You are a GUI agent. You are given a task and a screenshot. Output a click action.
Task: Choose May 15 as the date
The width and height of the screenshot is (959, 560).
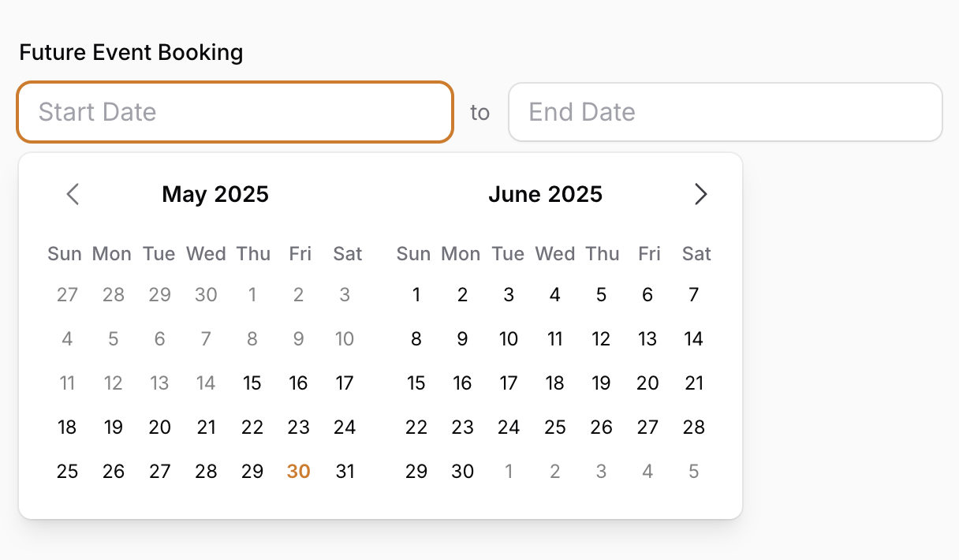[x=252, y=383]
